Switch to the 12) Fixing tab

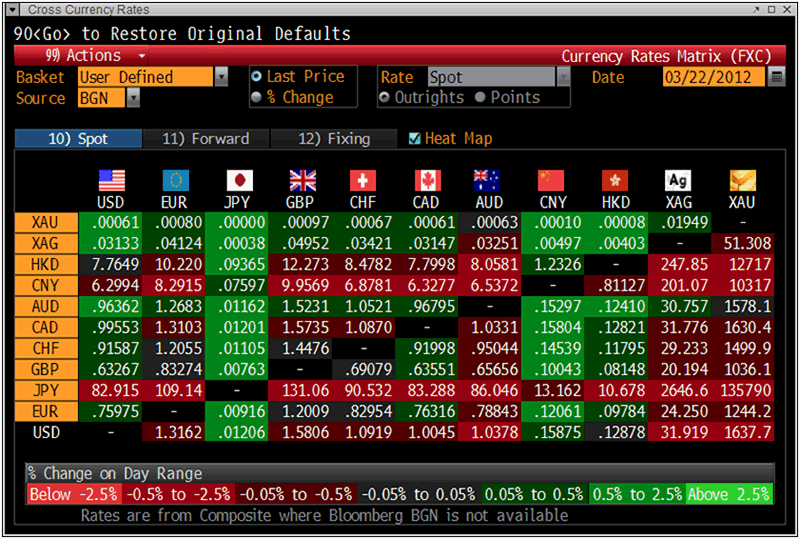[334, 138]
